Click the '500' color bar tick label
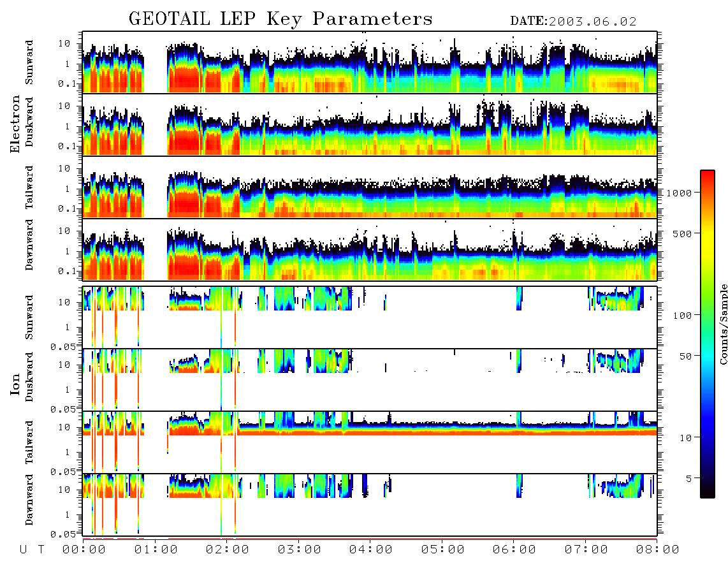The height and width of the screenshot is (561, 728). pos(683,233)
